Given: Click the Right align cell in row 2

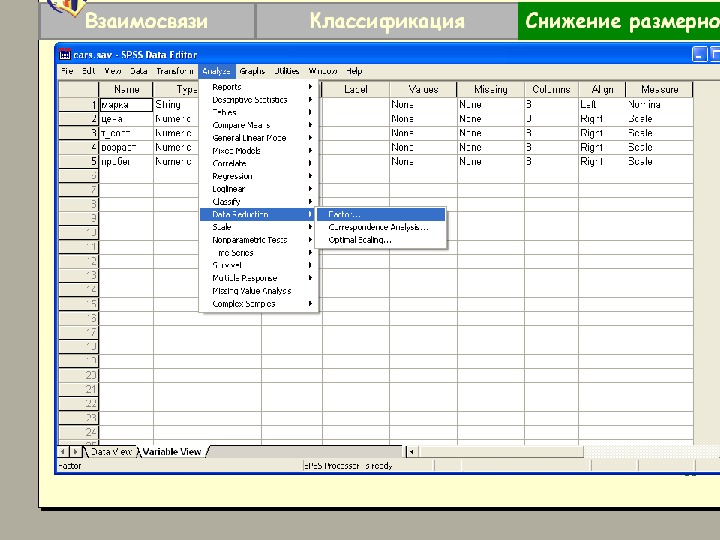Looking at the screenshot, I should pyautogui.click(x=602, y=119).
